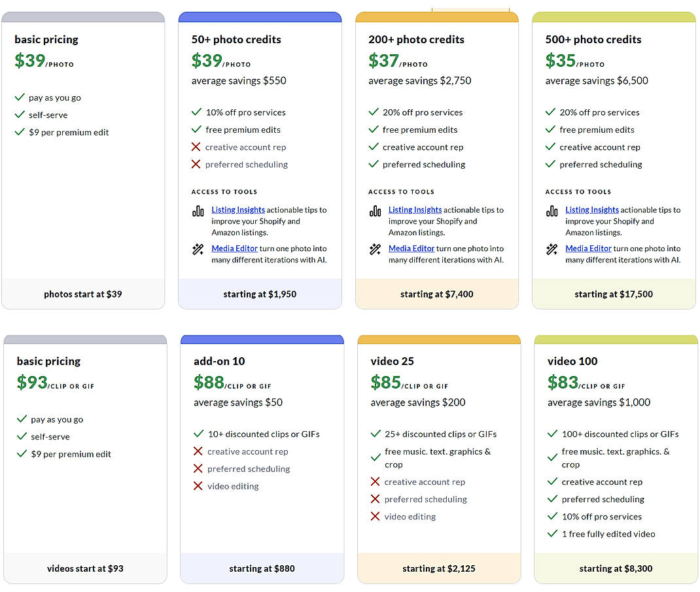Viewport: 700px width, 592px height.
Task: Click the Media Editor wand icon in 500+ plan
Action: coord(552,249)
